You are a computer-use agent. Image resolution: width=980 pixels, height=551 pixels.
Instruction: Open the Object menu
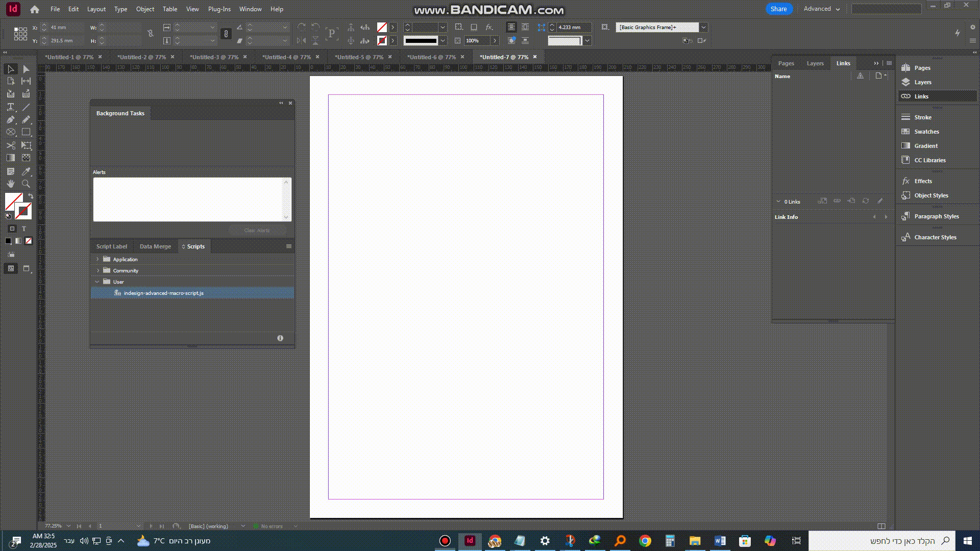pos(144,9)
